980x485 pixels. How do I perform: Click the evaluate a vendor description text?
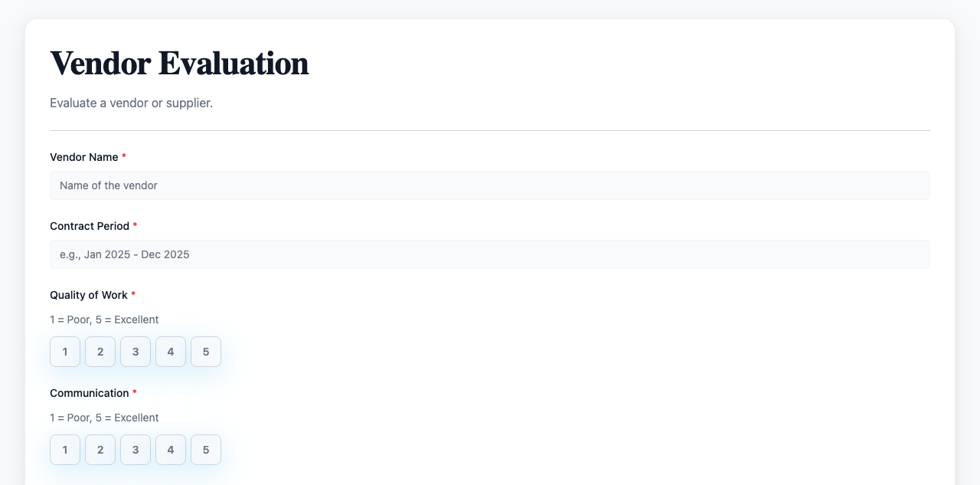(x=131, y=103)
